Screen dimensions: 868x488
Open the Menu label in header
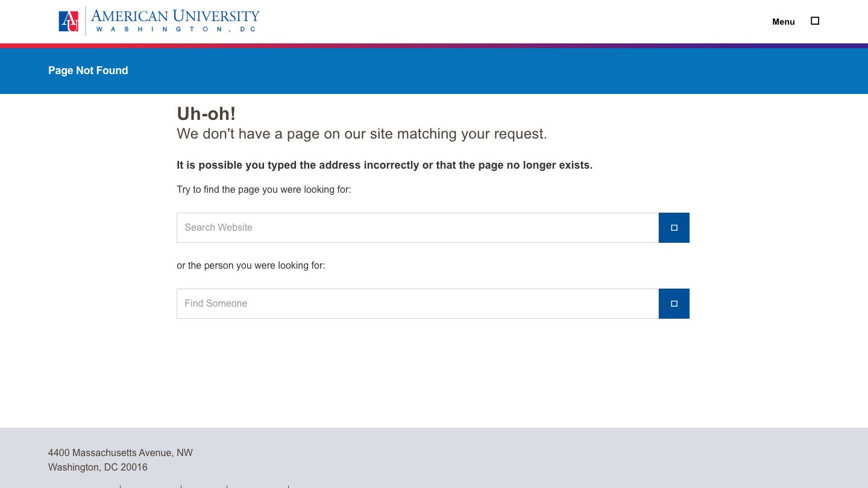point(783,22)
